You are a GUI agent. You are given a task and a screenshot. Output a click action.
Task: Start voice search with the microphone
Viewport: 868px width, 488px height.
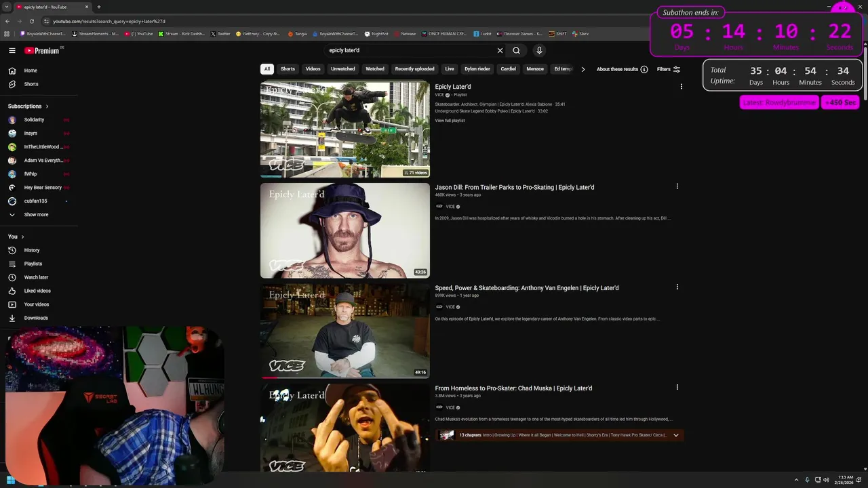tap(539, 50)
